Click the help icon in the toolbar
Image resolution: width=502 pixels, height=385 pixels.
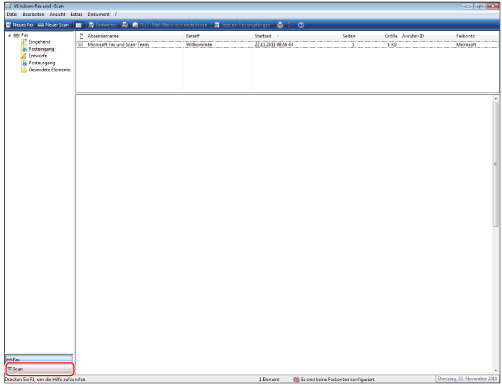(x=301, y=25)
